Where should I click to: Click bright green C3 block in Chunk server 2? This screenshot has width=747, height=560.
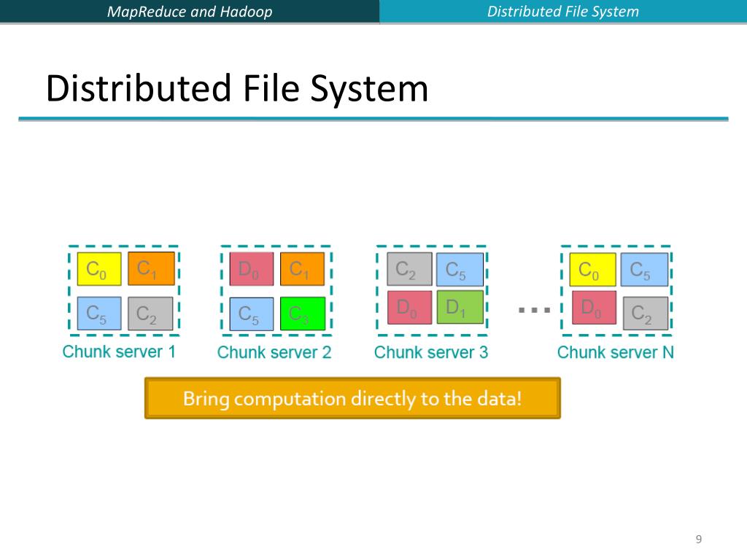[x=303, y=314]
